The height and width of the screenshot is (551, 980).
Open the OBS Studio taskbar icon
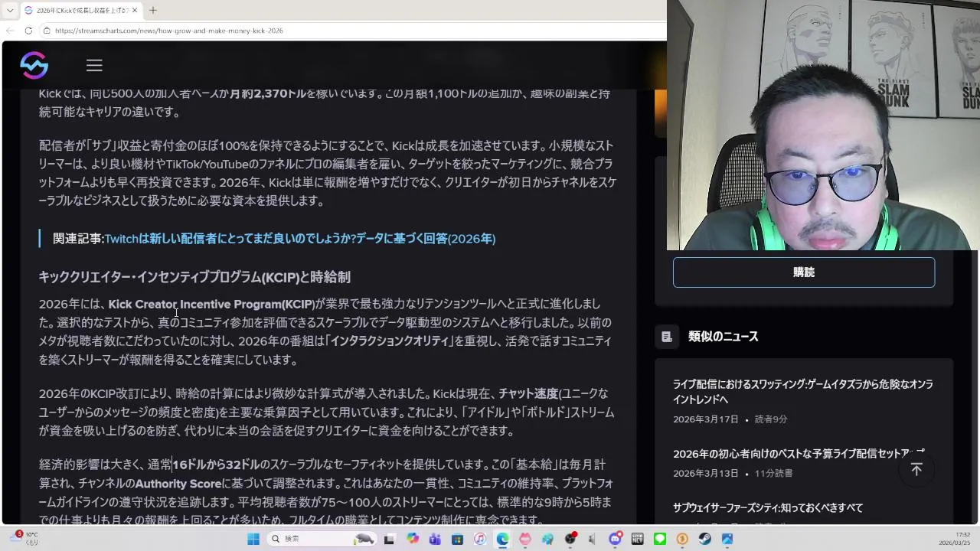[570, 539]
